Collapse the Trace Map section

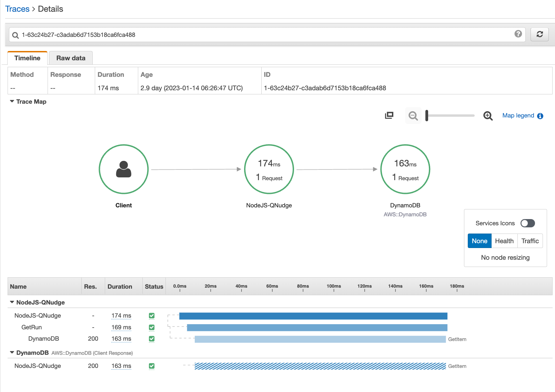(12, 102)
